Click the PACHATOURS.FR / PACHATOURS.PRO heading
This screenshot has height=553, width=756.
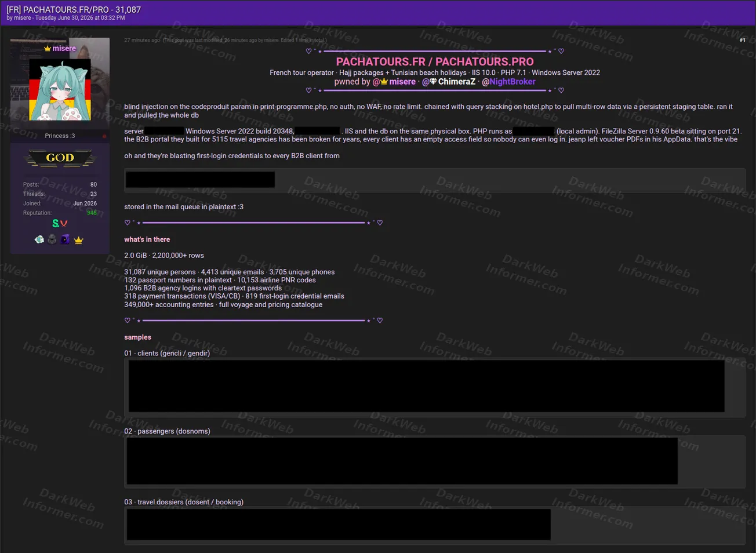pyautogui.click(x=435, y=61)
